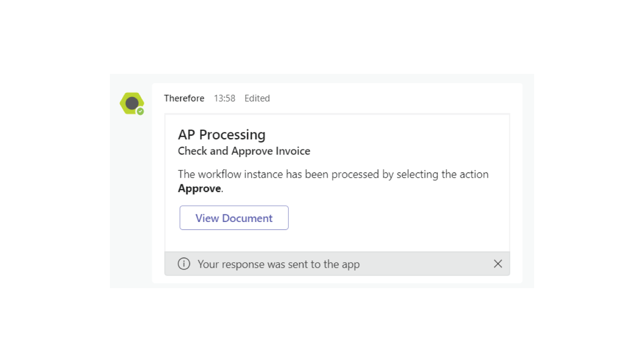This screenshot has height=362, width=644.
Task: Click the green checkmark badge on avatar
Action: 140,111
